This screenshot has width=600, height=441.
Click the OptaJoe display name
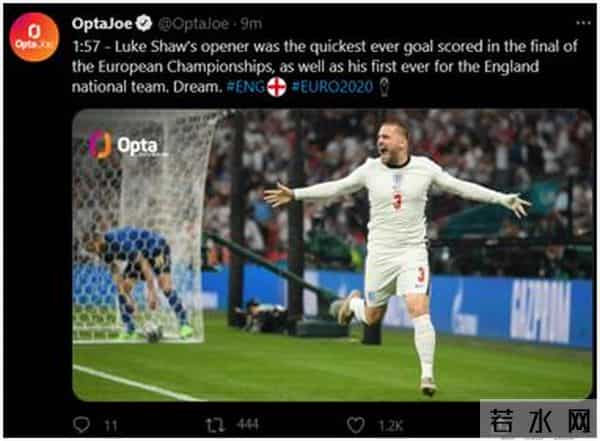102,24
